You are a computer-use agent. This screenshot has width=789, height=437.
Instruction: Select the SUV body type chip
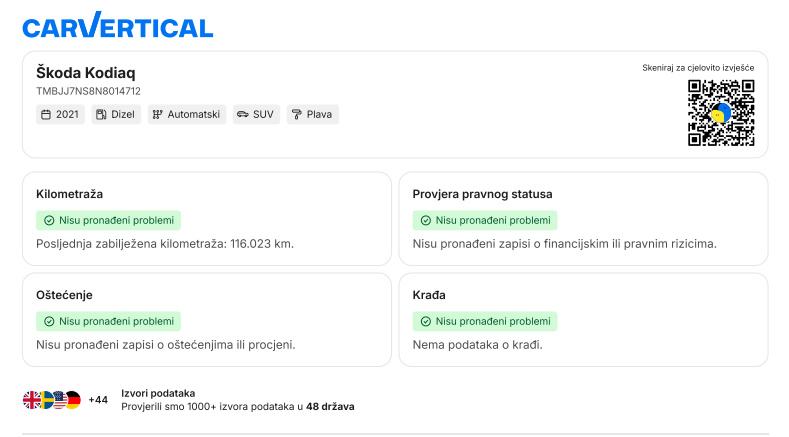coord(256,115)
